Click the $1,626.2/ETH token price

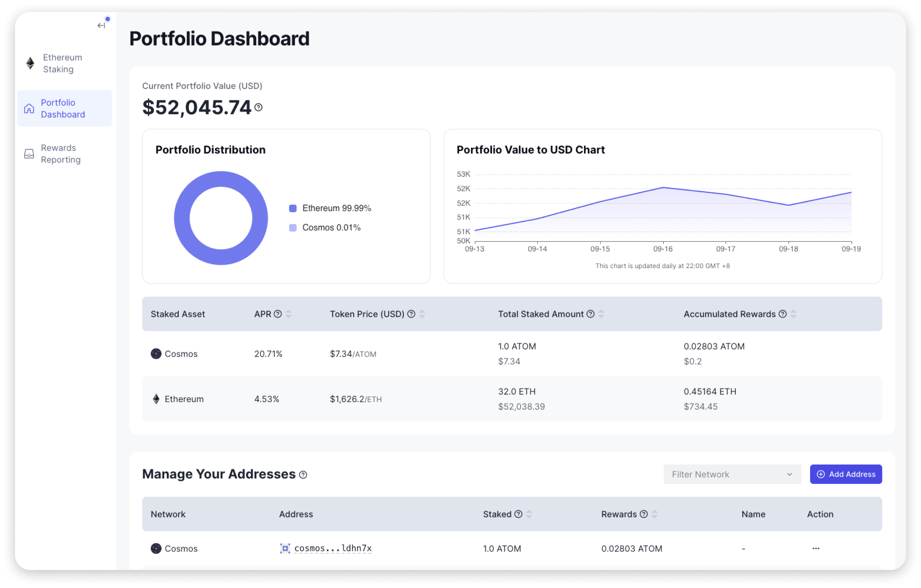356,399
